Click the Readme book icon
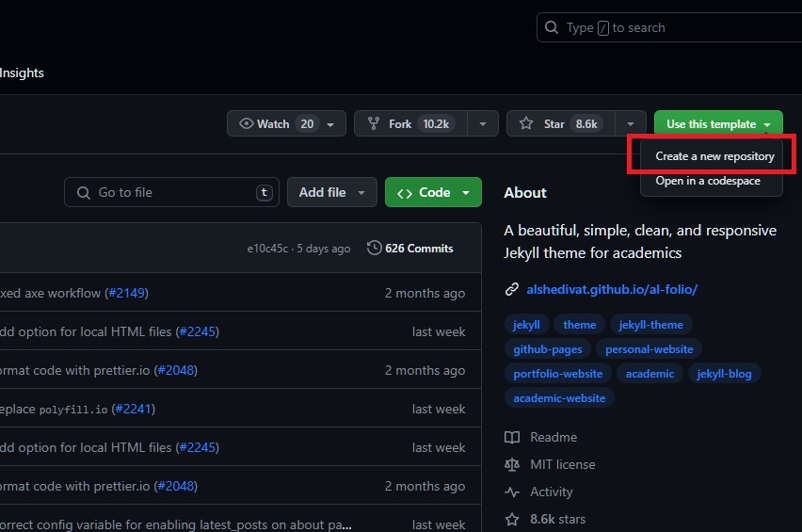 512,437
